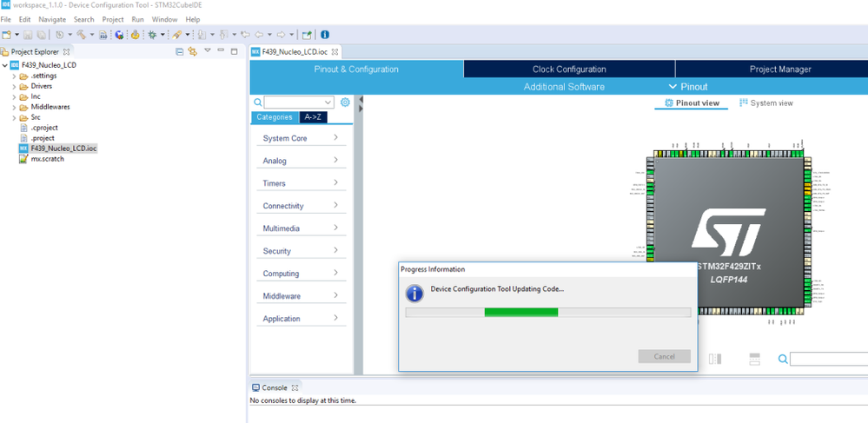The height and width of the screenshot is (423, 868).
Task: Expand the .settings folder
Action: pos(14,76)
